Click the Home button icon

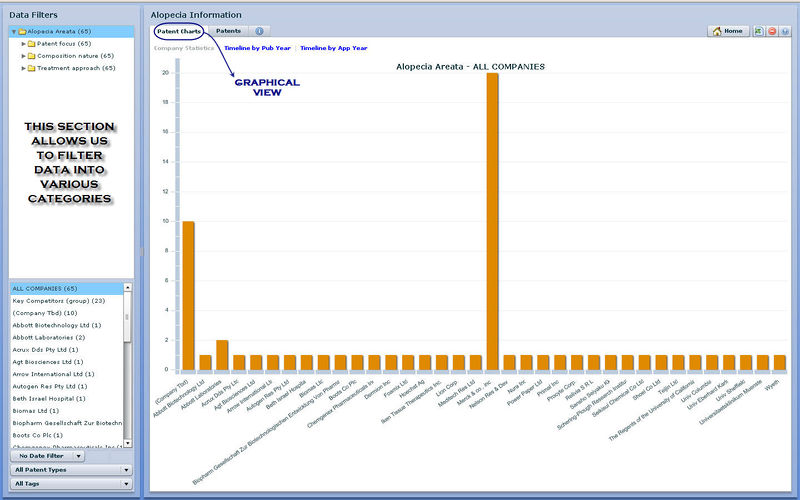coord(716,31)
